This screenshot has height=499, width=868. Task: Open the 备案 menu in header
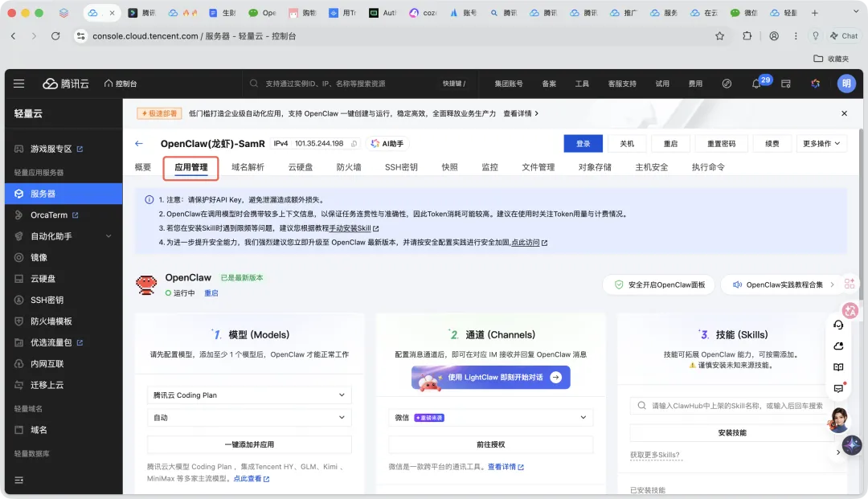(x=549, y=84)
